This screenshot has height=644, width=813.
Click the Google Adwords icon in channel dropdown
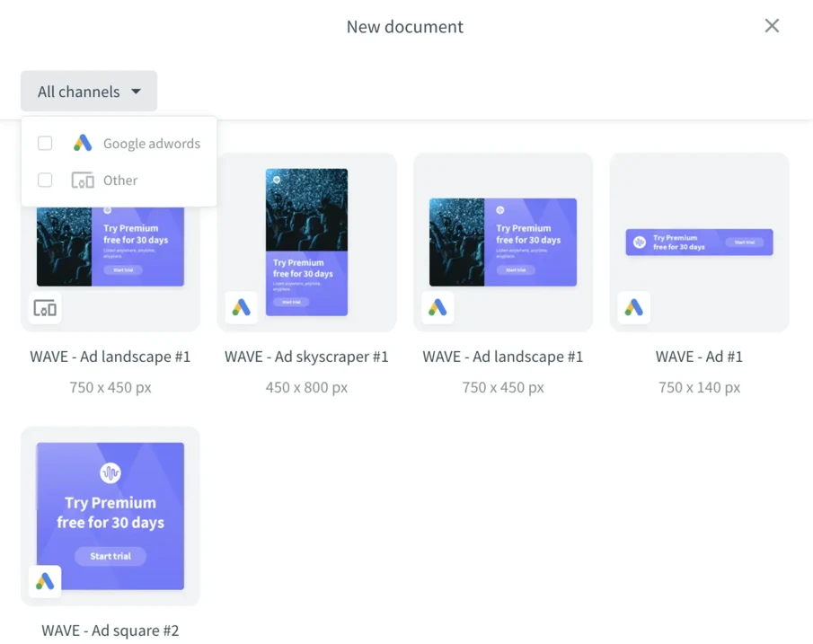click(x=83, y=143)
